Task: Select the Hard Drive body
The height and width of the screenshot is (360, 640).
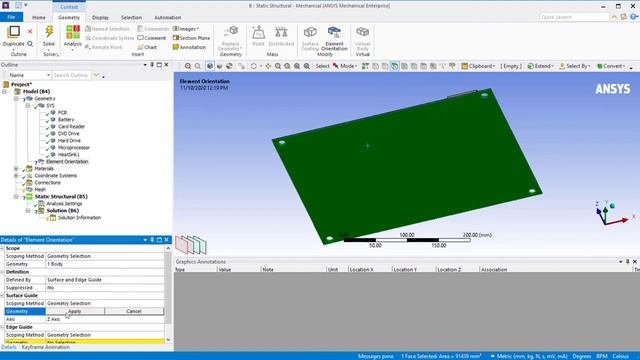Action: tap(69, 140)
